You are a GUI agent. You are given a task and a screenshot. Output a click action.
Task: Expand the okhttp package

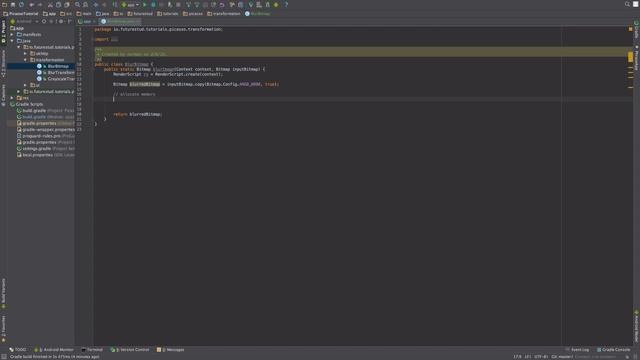coord(25,53)
